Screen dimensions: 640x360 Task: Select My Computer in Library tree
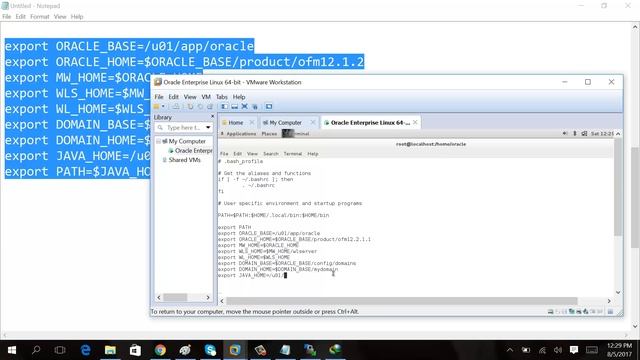[x=187, y=141]
